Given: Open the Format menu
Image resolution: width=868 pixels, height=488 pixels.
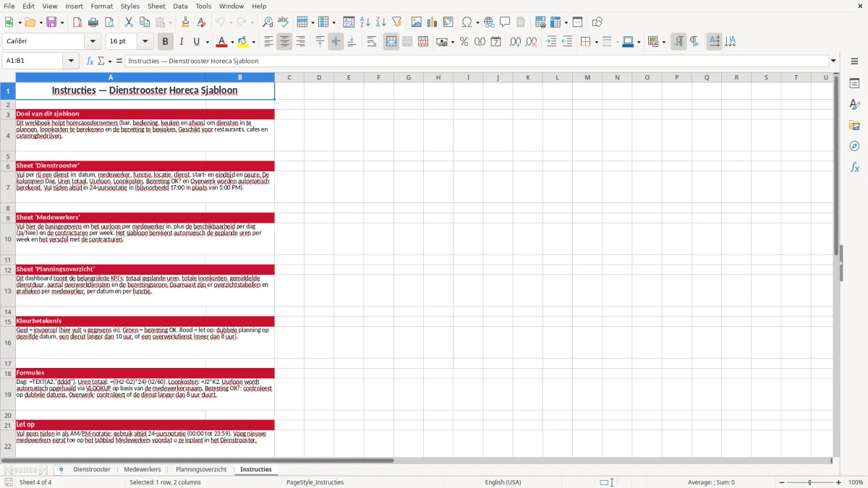Looking at the screenshot, I should point(102,6).
